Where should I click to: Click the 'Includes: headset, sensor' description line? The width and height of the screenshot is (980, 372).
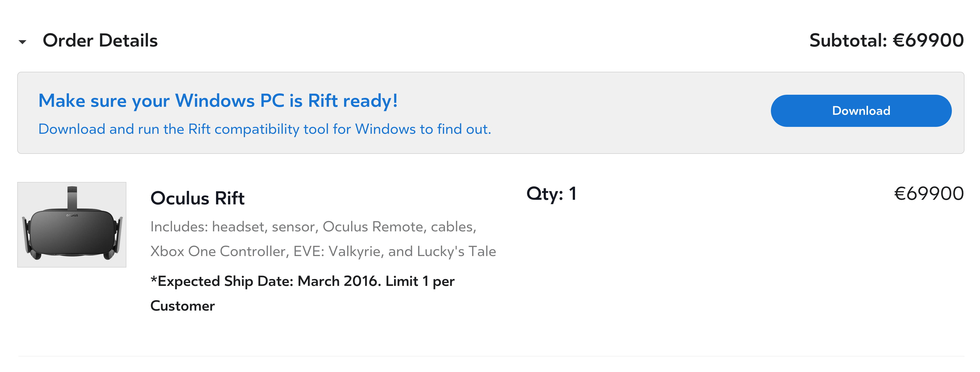click(x=313, y=227)
